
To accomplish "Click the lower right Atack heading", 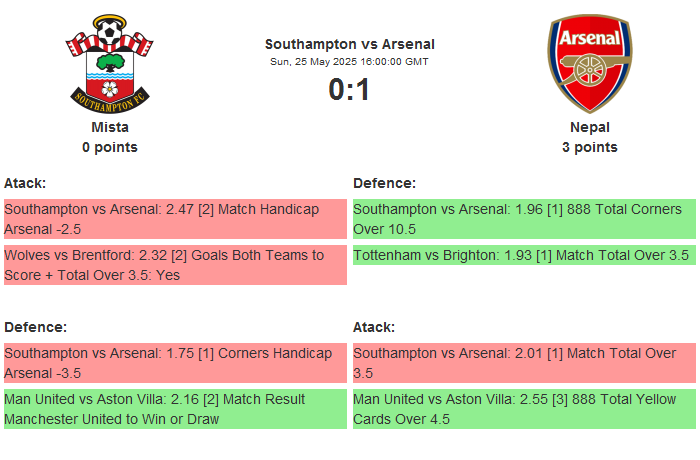I will pos(374,327).
